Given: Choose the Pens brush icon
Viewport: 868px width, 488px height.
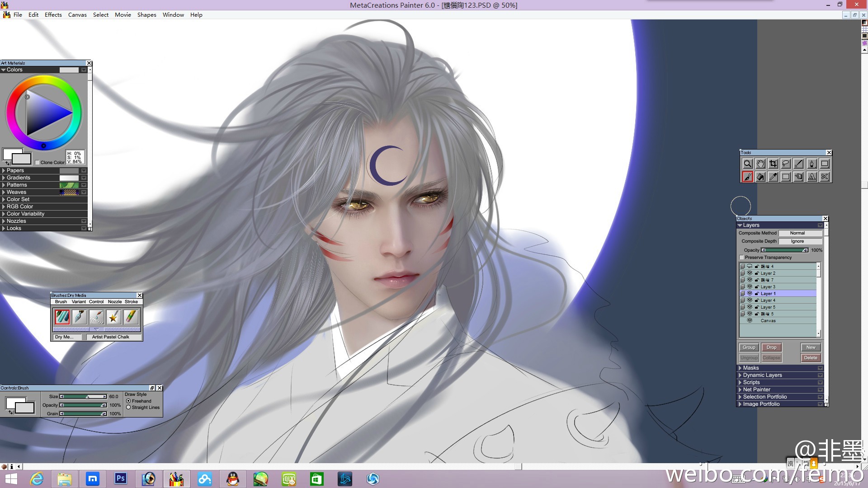Looking at the screenshot, I should 80,317.
